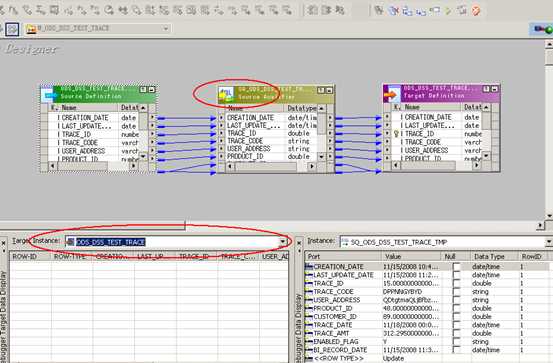Click the red stop debugger toolbar icon
The width and height of the screenshot is (553, 363).
point(476,11)
